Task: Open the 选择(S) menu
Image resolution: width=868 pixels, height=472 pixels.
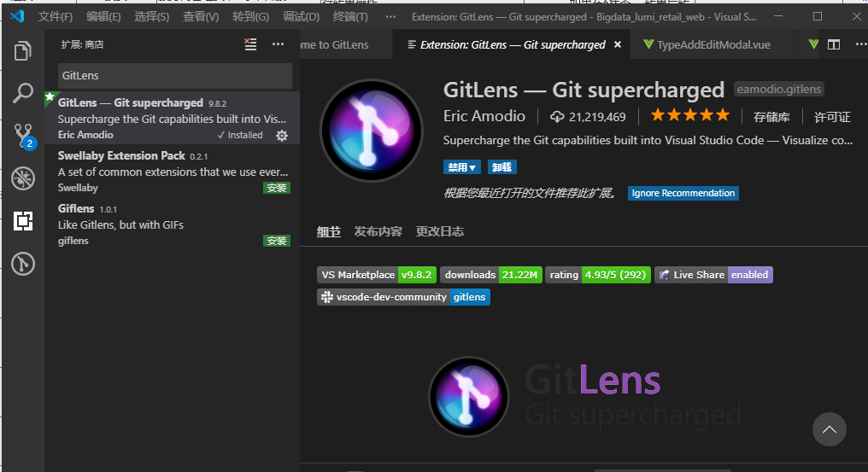Action: tap(152, 16)
